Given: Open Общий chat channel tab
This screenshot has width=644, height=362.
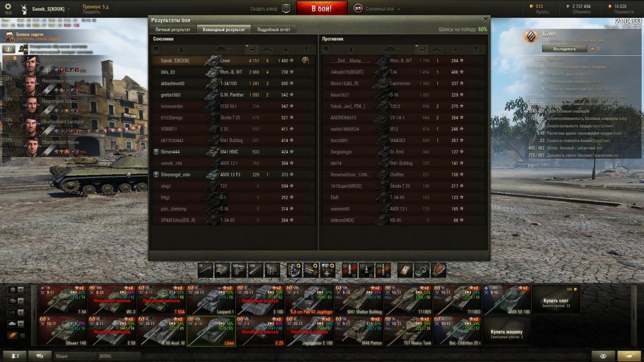Looking at the screenshot, I should [75, 356].
